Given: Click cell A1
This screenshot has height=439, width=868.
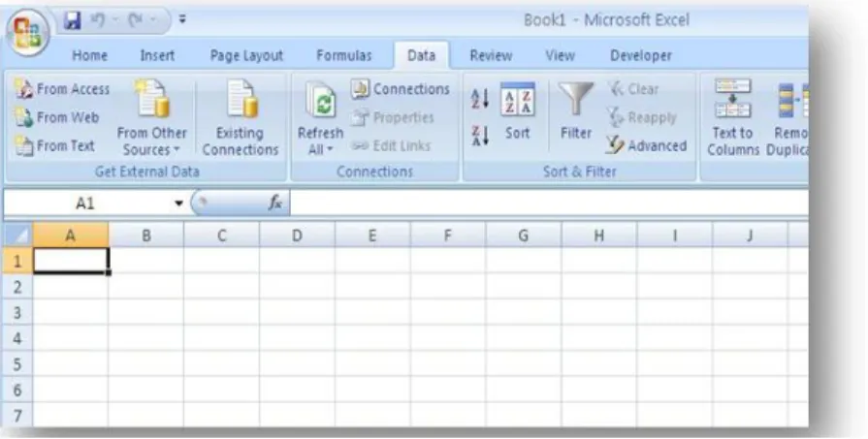Looking at the screenshot, I should pyautogui.click(x=71, y=261).
